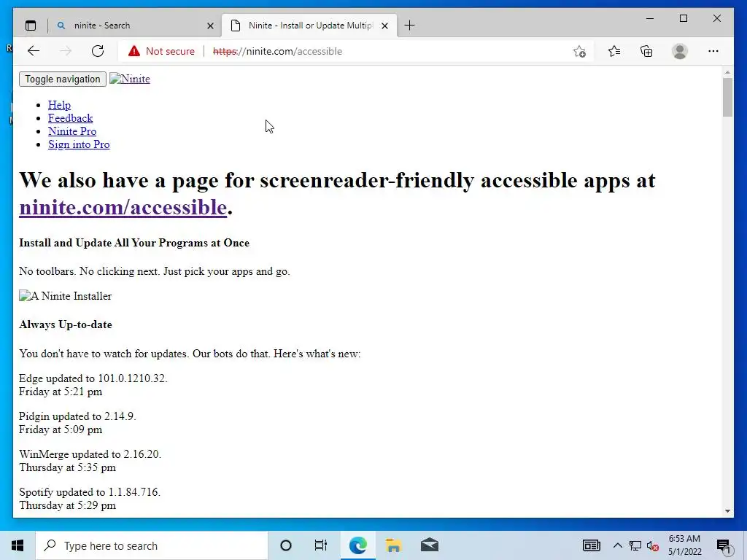Show hidden system tray icons
747x560 pixels.
pyautogui.click(x=617, y=545)
